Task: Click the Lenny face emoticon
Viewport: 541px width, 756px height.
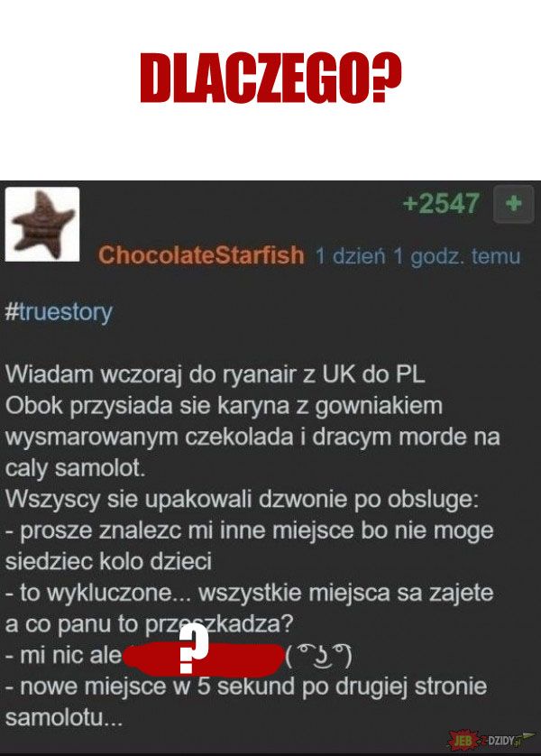Action: point(318,656)
